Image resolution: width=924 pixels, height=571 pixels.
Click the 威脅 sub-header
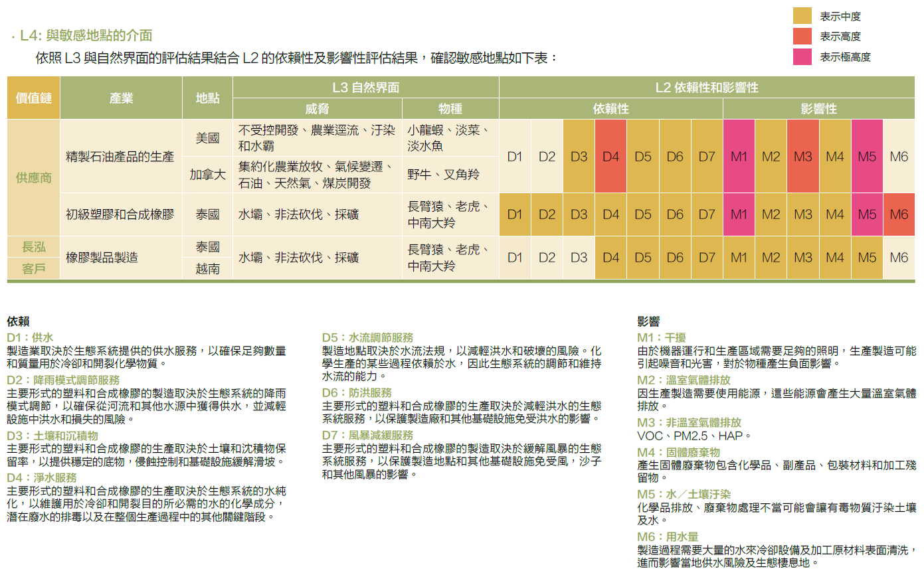pos(318,109)
